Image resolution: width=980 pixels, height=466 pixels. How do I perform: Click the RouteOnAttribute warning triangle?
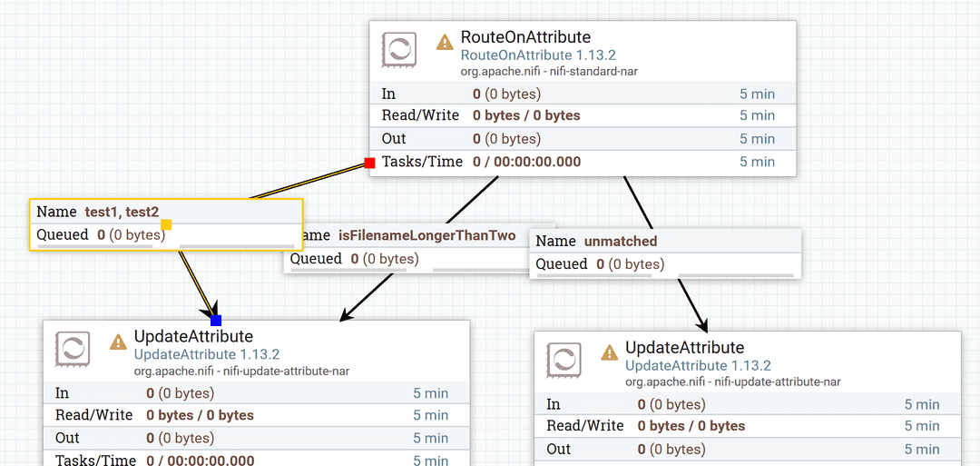445,42
